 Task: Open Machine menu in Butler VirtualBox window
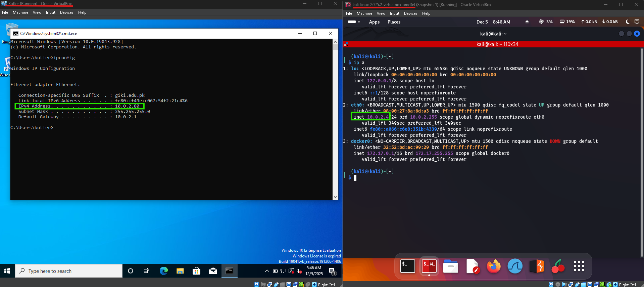click(x=20, y=12)
